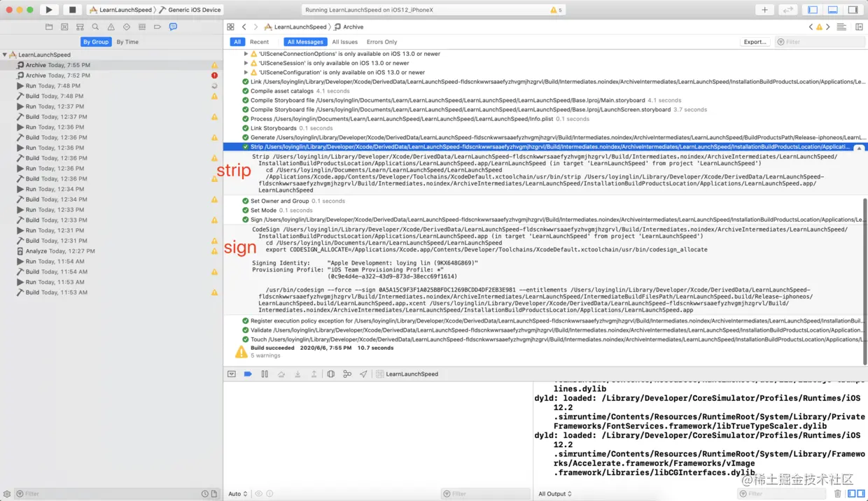Click the warning count badge in activity bar

tap(556, 10)
